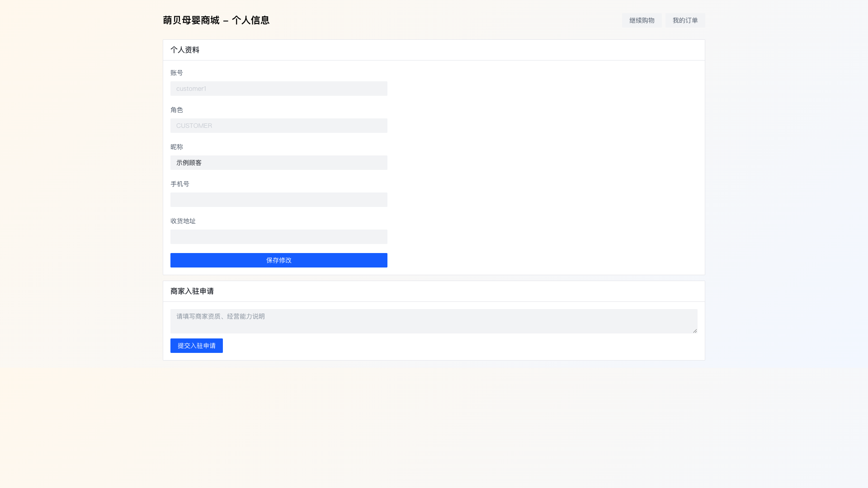Focus the 昵称 input with 示例顾客

pos(278,163)
